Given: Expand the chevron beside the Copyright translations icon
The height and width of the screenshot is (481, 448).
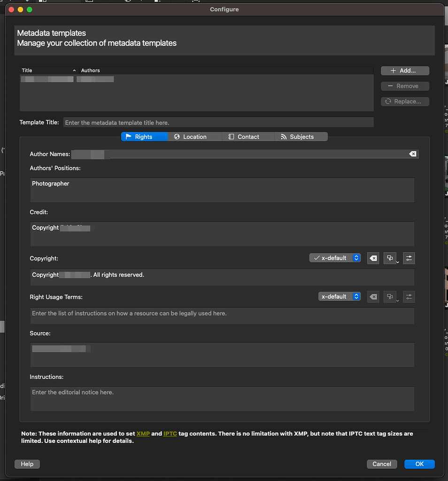Looking at the screenshot, I should click(398, 261).
